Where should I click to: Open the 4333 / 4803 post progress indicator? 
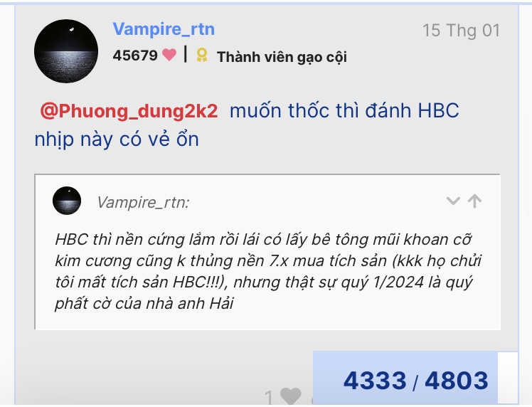tap(405, 378)
